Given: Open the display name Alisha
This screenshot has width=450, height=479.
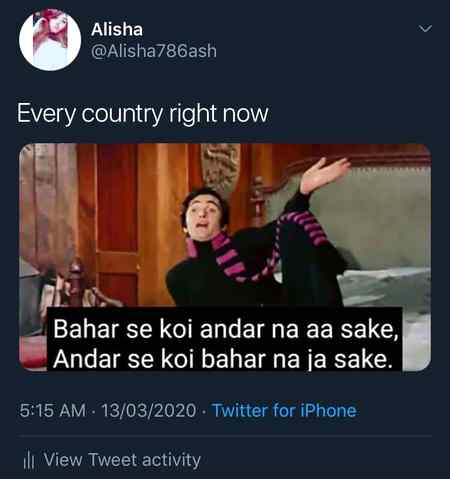Looking at the screenshot, I should (x=117, y=29).
